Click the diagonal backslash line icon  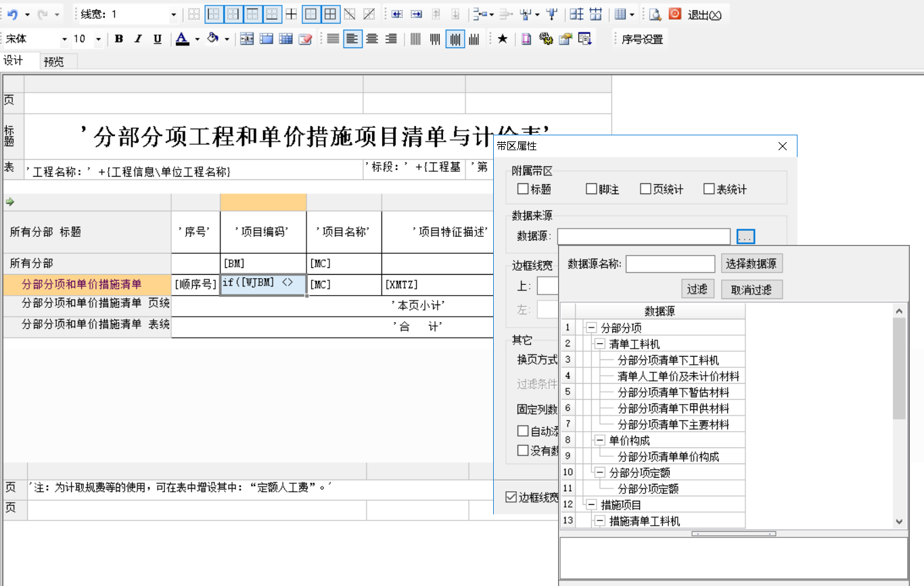(x=350, y=14)
